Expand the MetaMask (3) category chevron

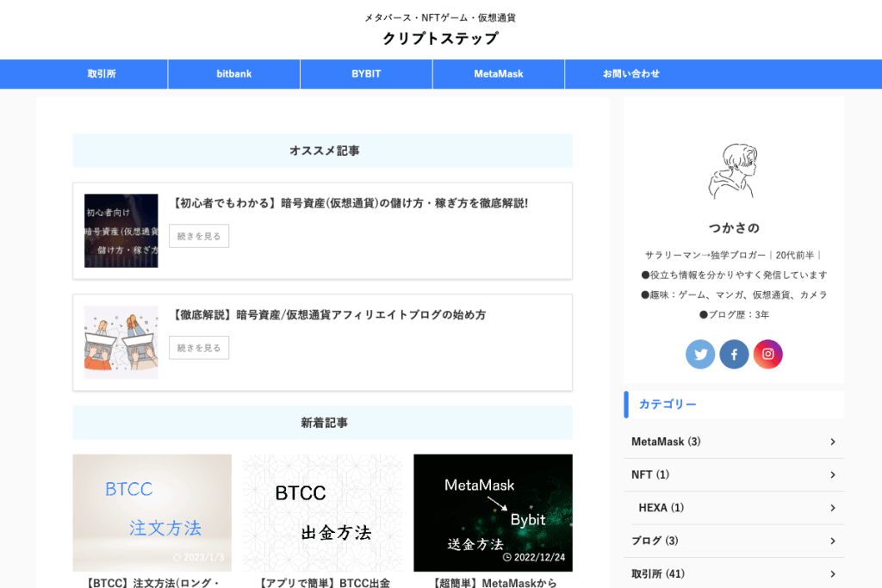832,441
